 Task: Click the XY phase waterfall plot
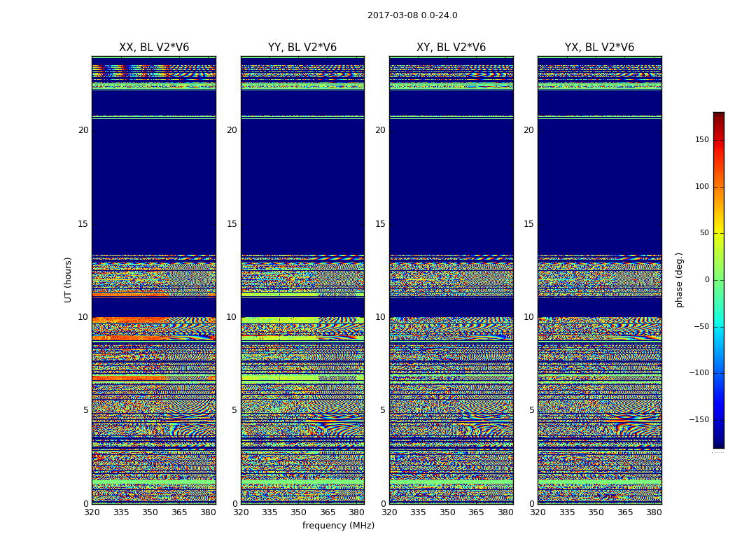click(x=451, y=280)
